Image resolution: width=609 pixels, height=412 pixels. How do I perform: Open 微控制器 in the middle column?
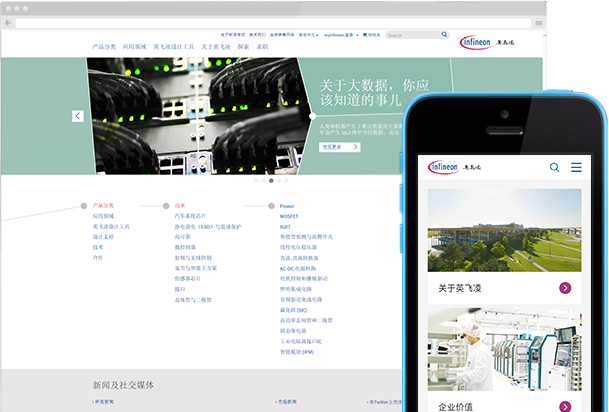[x=185, y=247]
